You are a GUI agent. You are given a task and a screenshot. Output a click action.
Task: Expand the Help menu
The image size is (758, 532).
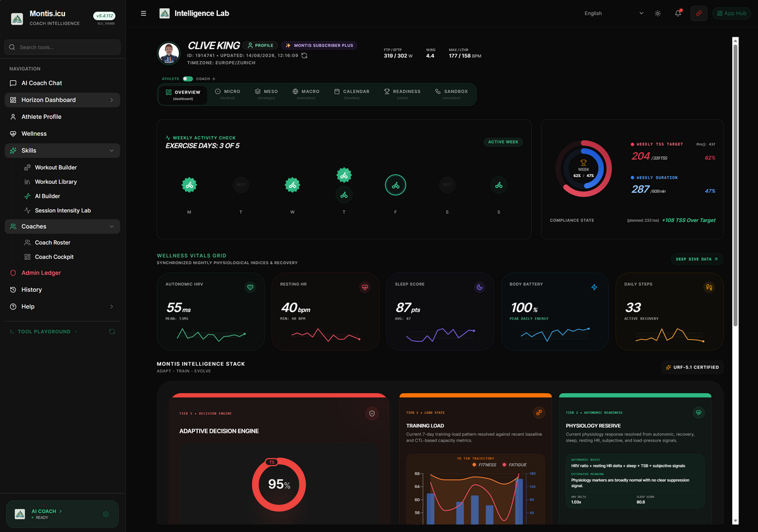coord(112,306)
